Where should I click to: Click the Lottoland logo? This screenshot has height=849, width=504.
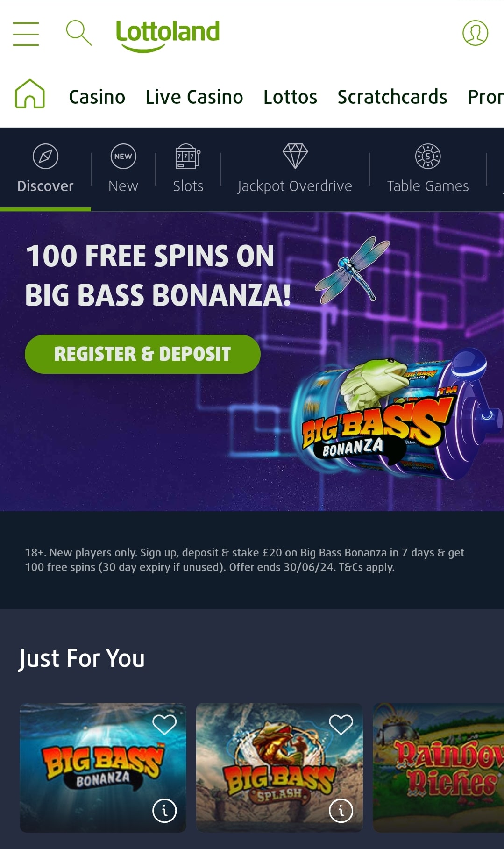(167, 35)
